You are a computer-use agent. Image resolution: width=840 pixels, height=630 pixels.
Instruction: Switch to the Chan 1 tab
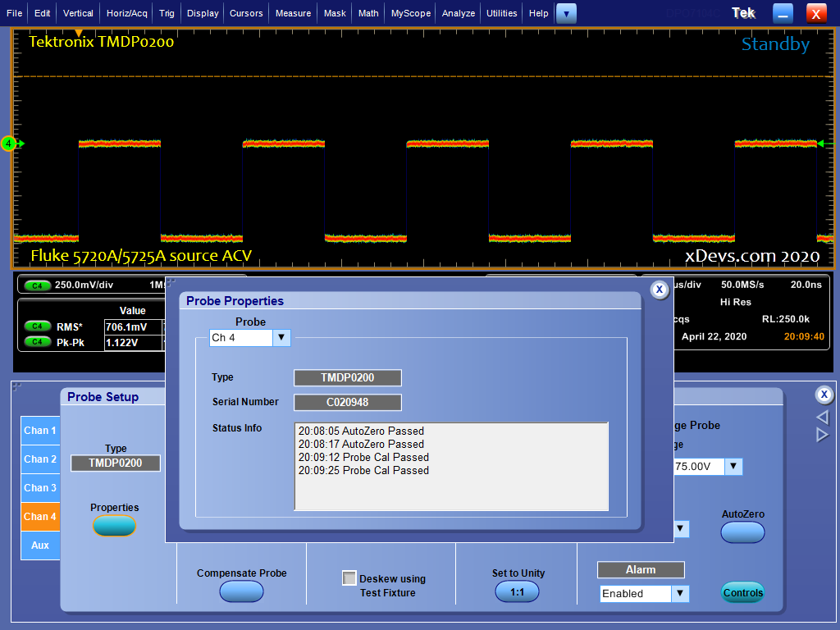point(40,431)
